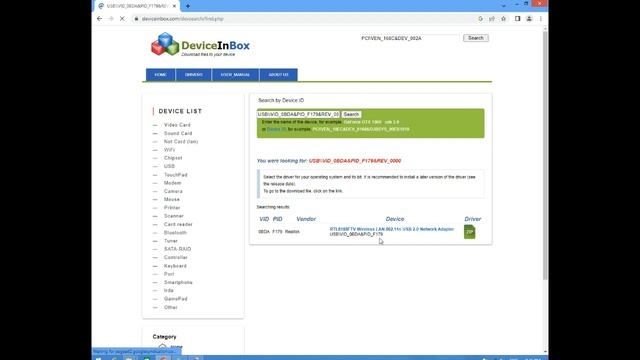Select Keyboard in device list
Viewport: 640px width, 360px height.
[x=175, y=266]
